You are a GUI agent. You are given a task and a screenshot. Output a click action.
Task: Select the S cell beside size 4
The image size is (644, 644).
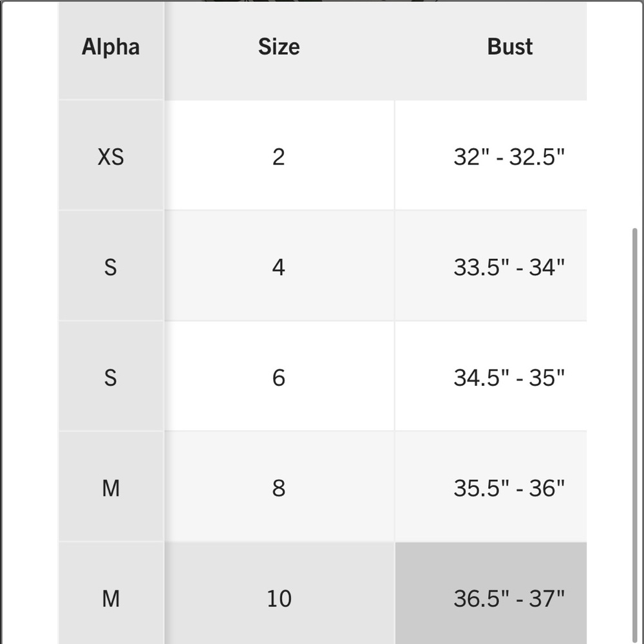tap(111, 266)
